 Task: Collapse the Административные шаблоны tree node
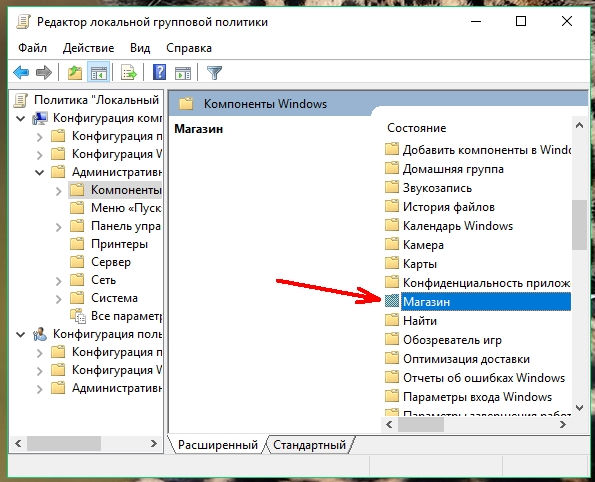39,173
